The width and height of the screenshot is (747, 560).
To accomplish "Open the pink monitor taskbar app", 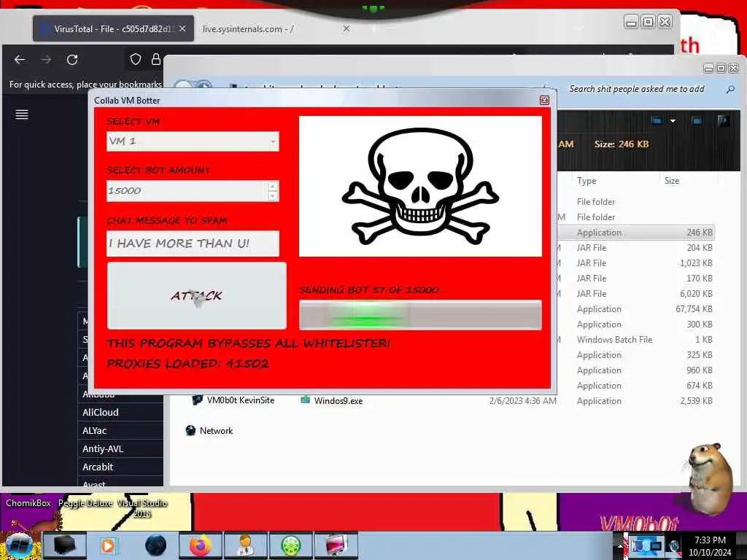I will coord(336,545).
